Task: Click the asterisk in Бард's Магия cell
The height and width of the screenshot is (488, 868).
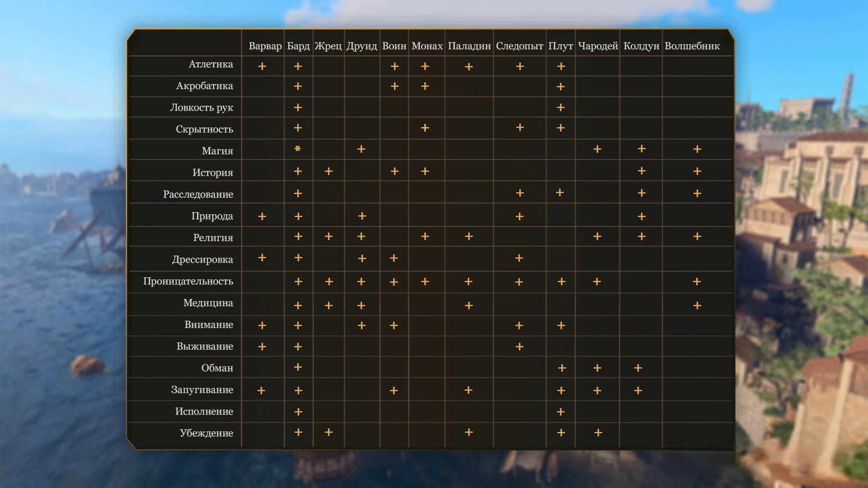Action: coord(298,149)
